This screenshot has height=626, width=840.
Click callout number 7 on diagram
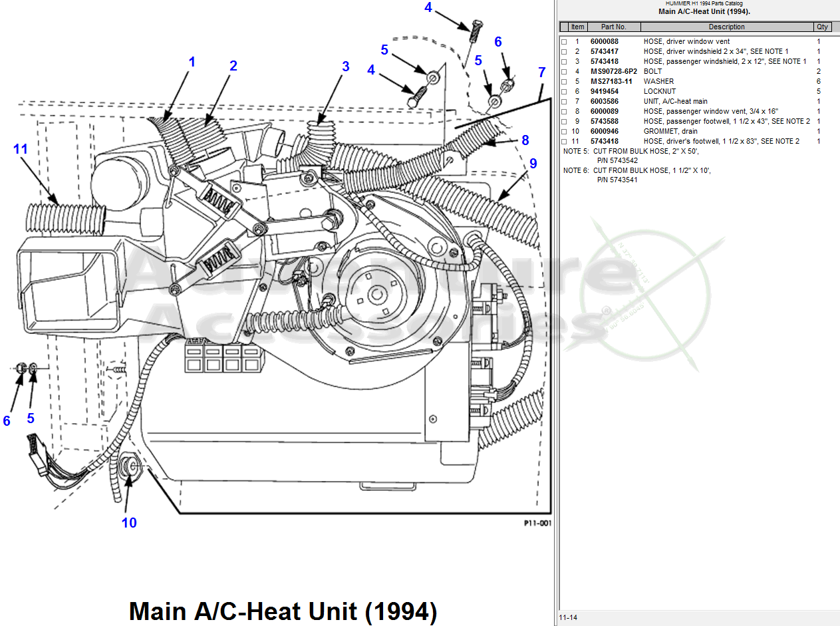click(x=541, y=72)
